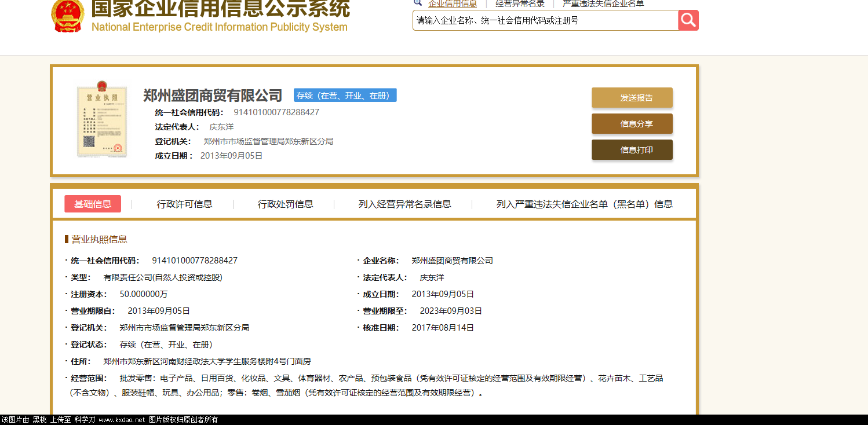
Task: Open the 列入经营异常名录信息 tab
Action: point(404,204)
